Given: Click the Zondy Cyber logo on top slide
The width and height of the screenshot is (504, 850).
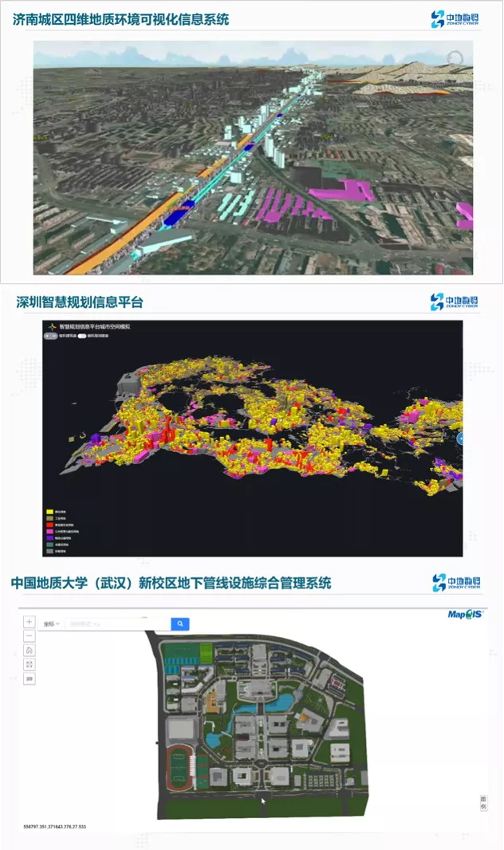Looking at the screenshot, I should pos(456,19).
